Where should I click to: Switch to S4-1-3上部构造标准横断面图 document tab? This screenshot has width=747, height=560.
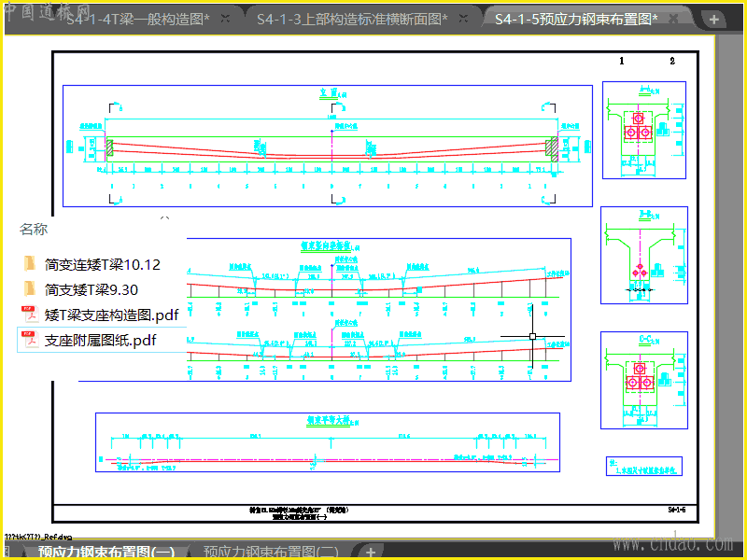pos(352,19)
